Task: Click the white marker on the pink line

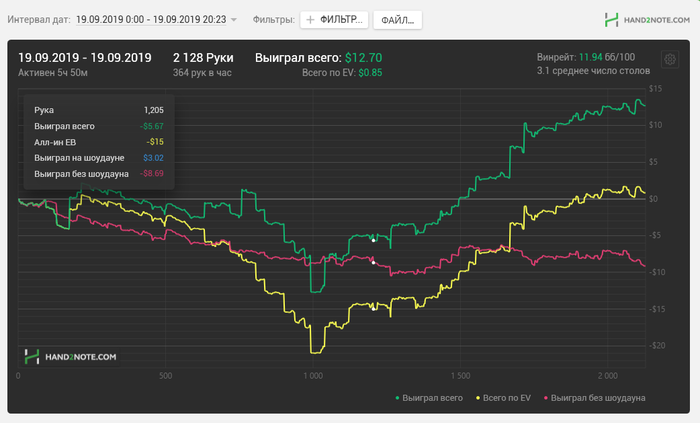Action: pyautogui.click(x=374, y=262)
